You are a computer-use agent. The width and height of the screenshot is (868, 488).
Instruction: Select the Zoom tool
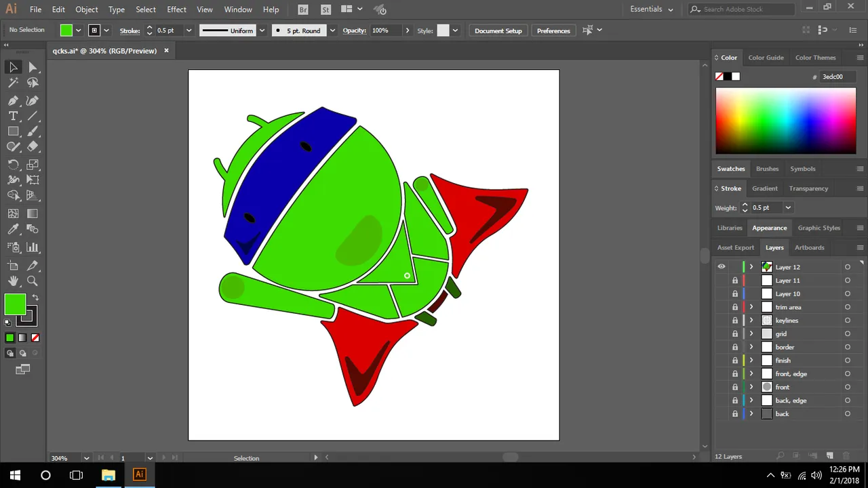coord(33,281)
